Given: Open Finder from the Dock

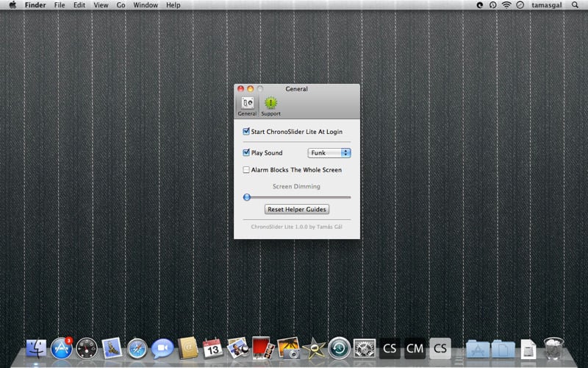Looking at the screenshot, I should (x=36, y=348).
